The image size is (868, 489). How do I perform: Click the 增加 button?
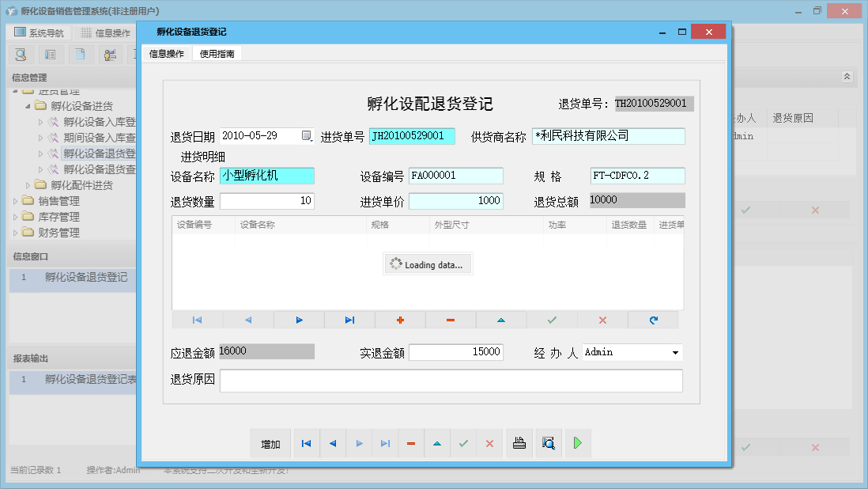(270, 443)
